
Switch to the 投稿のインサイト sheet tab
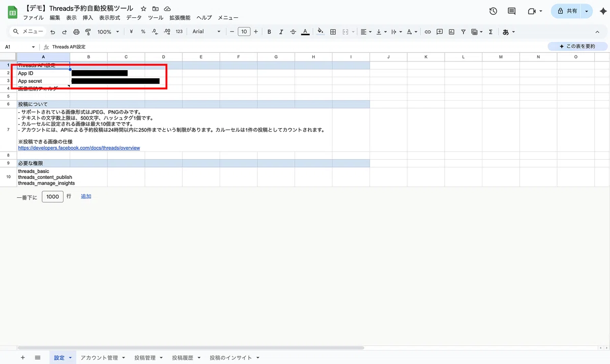click(x=234, y=357)
